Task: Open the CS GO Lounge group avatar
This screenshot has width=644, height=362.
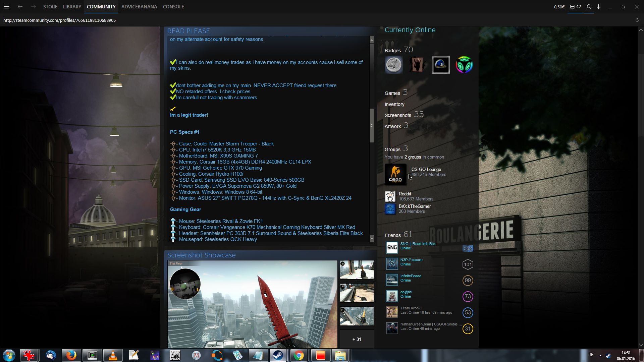Action: 395,174
